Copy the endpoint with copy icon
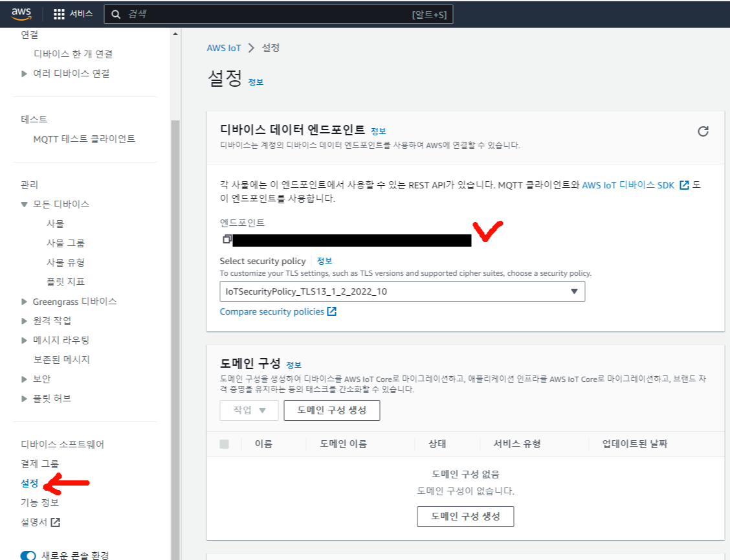The width and height of the screenshot is (730, 560). click(227, 239)
